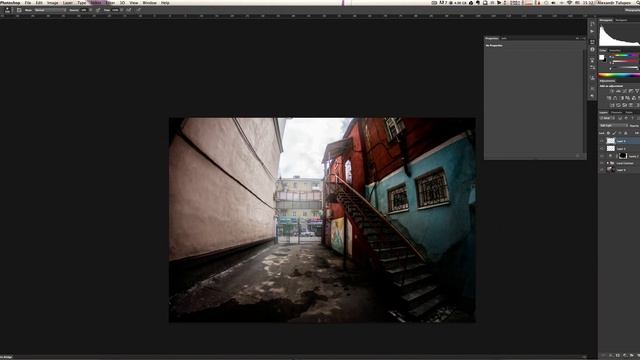Expand the layer group disclosure triangle
Image resolution: width=640 pixels, height=360 pixels.
[607, 163]
